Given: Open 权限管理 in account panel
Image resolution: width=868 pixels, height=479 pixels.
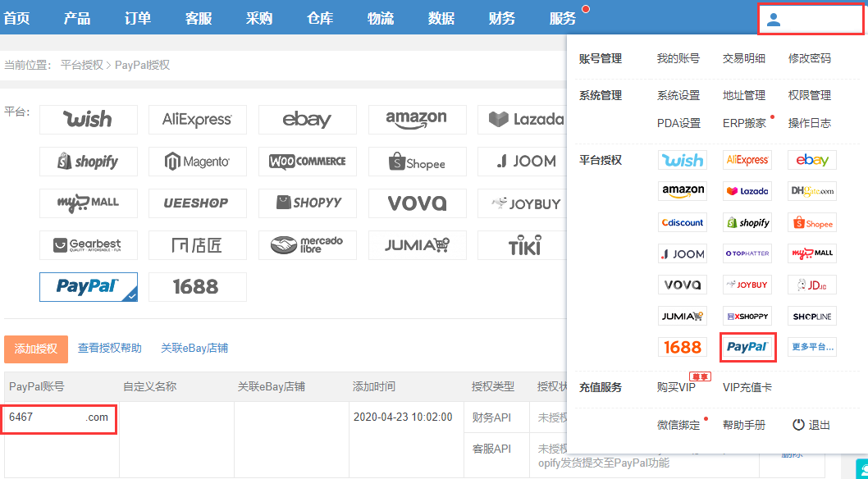Looking at the screenshot, I should click(809, 96).
